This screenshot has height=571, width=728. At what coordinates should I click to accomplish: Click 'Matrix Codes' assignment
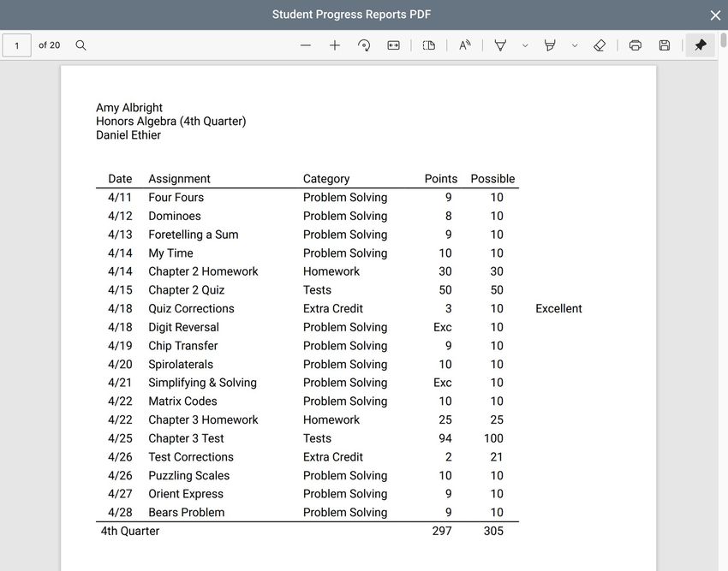pyautogui.click(x=182, y=401)
